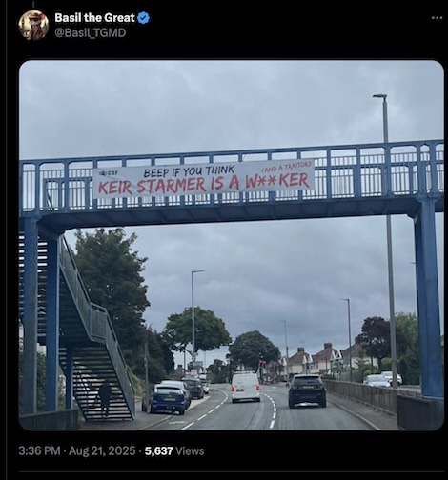The image size is (448, 480).
Task: Click the 3:36 PM timestamp
Action: pos(39,450)
